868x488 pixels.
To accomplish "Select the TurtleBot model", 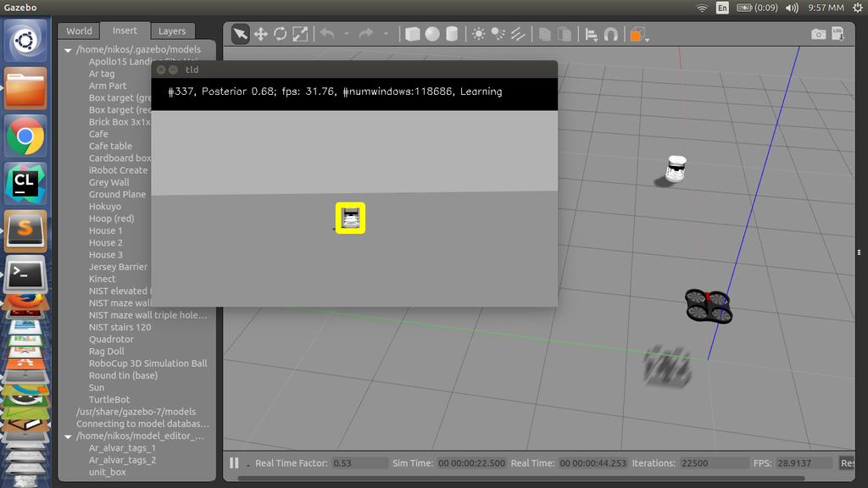I will [109, 400].
